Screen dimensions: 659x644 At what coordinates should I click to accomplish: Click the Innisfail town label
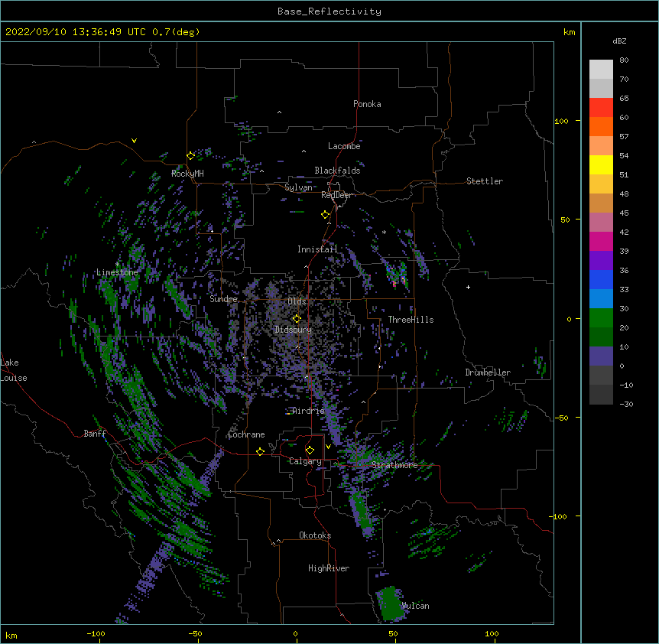coord(317,249)
